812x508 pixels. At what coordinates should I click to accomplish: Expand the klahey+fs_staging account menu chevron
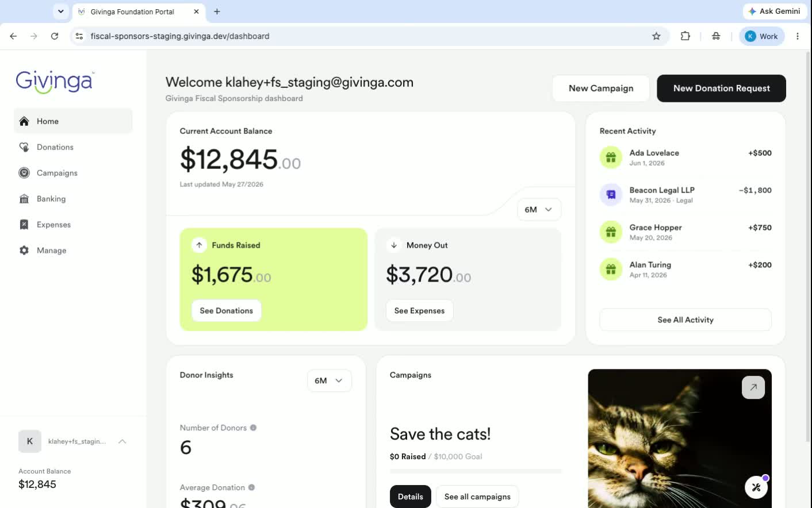[122, 441]
